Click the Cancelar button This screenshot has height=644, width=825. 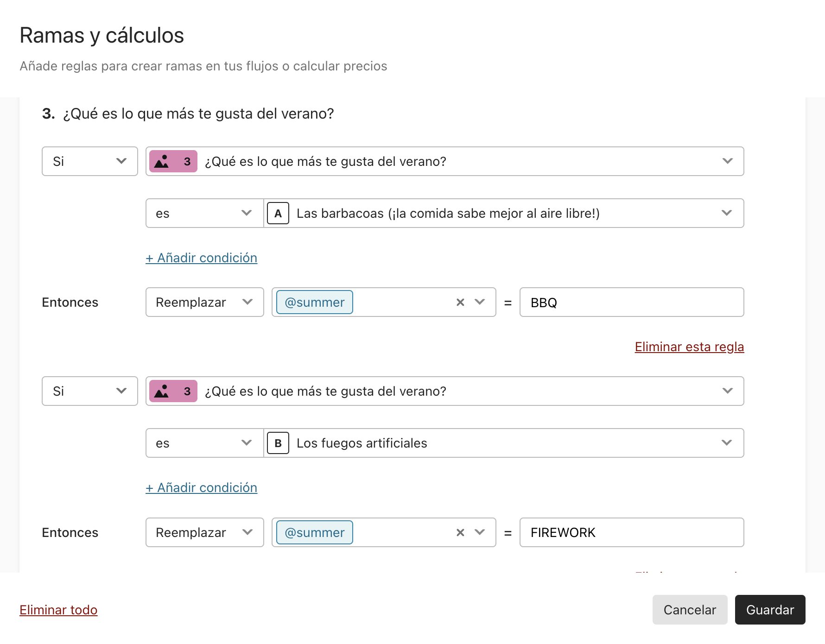tap(690, 610)
